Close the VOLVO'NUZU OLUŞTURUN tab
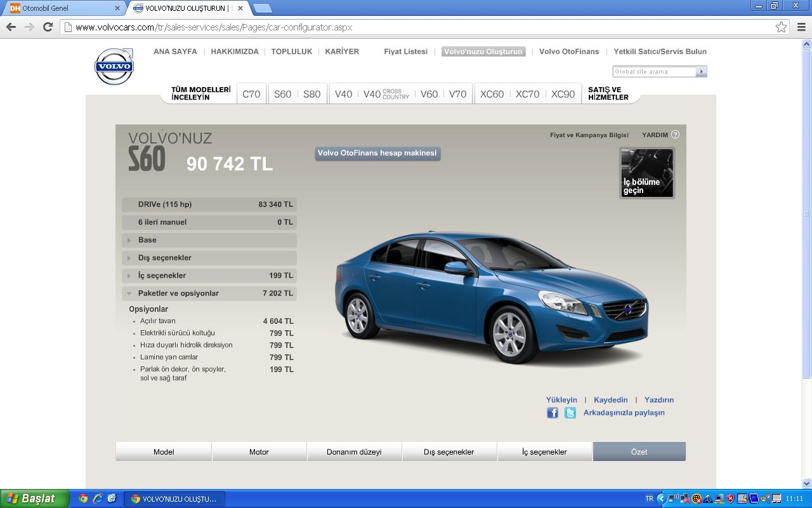This screenshot has width=812, height=508. (x=240, y=8)
